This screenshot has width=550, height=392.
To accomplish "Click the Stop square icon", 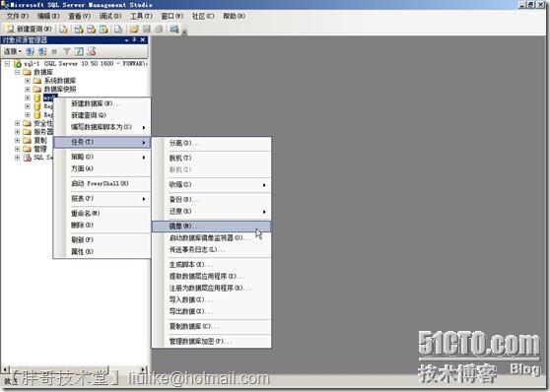I will [54, 51].
